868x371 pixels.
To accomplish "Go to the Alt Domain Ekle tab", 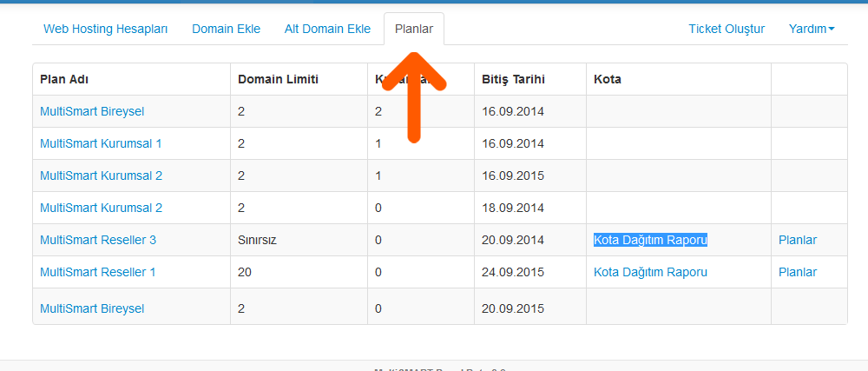I will pyautogui.click(x=327, y=29).
